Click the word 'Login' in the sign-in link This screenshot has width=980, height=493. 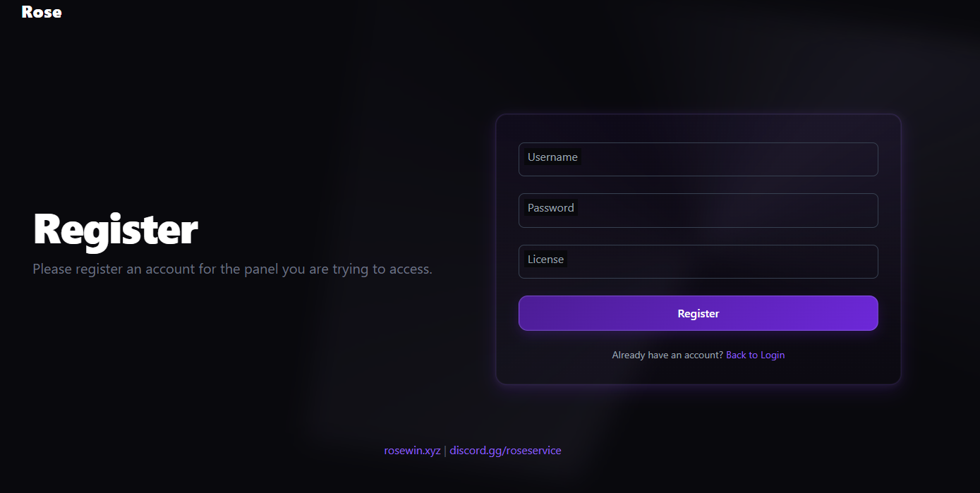[773, 355]
